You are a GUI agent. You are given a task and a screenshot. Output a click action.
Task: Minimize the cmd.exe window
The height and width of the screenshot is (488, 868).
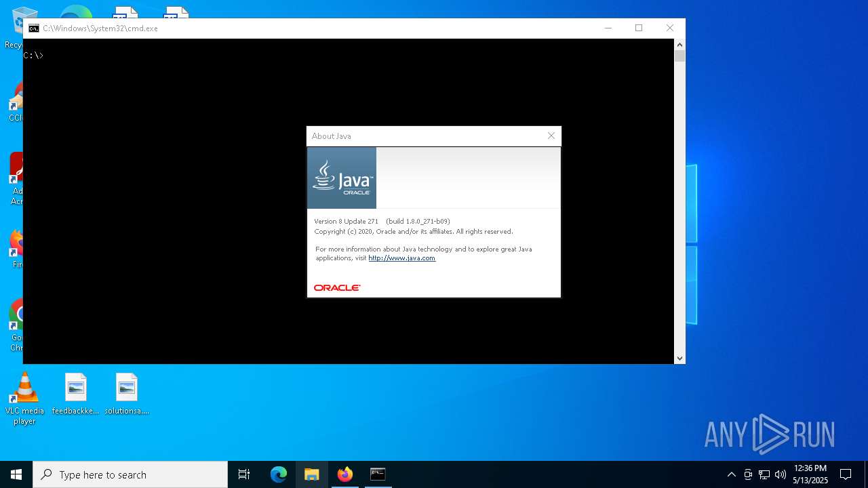tap(608, 28)
